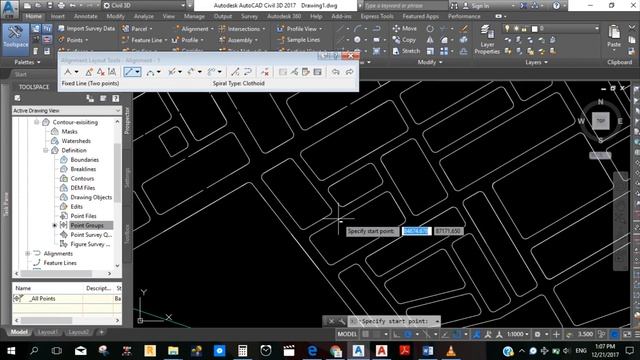Open Layer Properties manager
This screenshot has height=360, width=640.
coord(487,40)
